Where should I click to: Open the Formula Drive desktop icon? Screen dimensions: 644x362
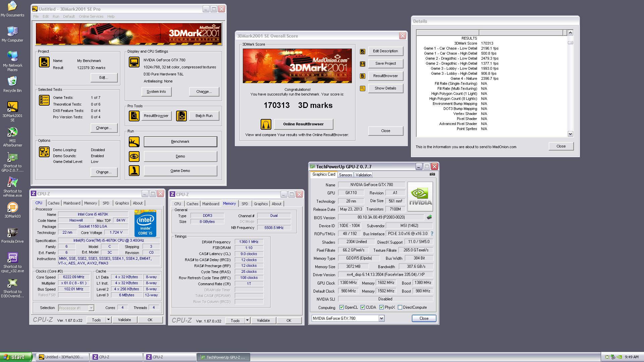pos(12,235)
